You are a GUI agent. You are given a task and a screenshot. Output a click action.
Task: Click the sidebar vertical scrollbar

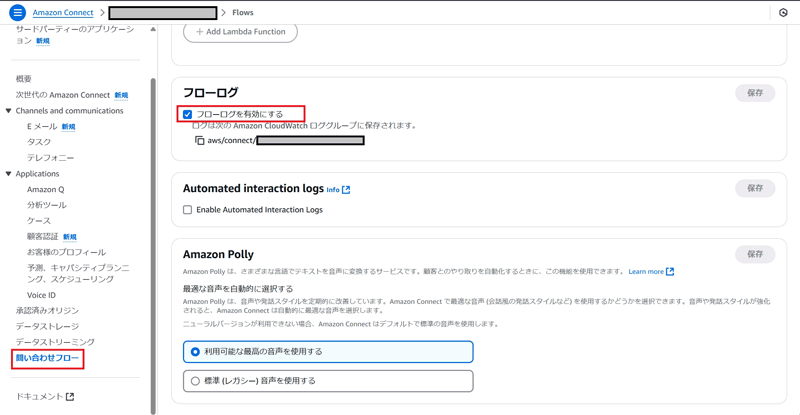pyautogui.click(x=153, y=245)
